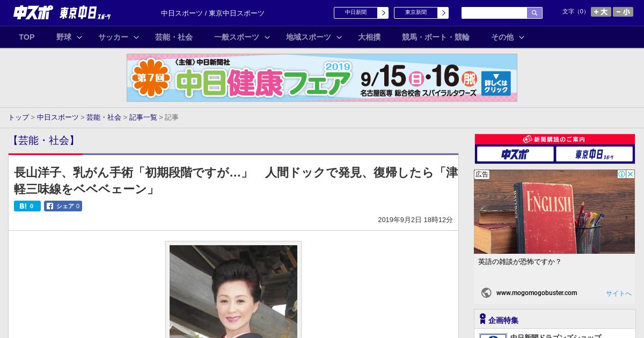The height and width of the screenshot is (338, 644).
Task: Click the article date 2019年9月2日 18時12分
Action: [x=415, y=220]
